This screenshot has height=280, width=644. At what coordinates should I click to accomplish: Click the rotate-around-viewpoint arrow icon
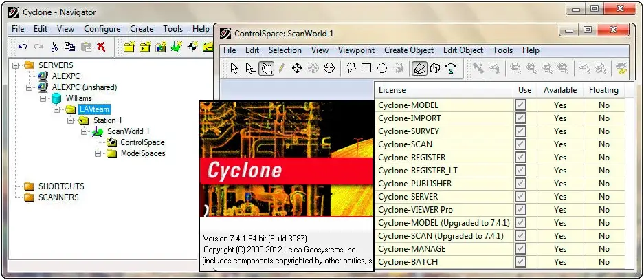click(452, 68)
